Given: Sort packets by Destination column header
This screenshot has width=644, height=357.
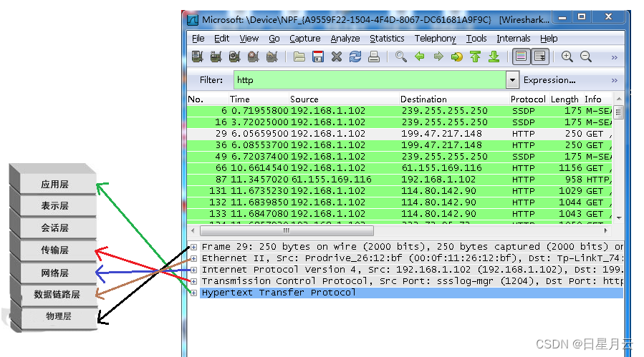Looking at the screenshot, I should pos(454,99).
